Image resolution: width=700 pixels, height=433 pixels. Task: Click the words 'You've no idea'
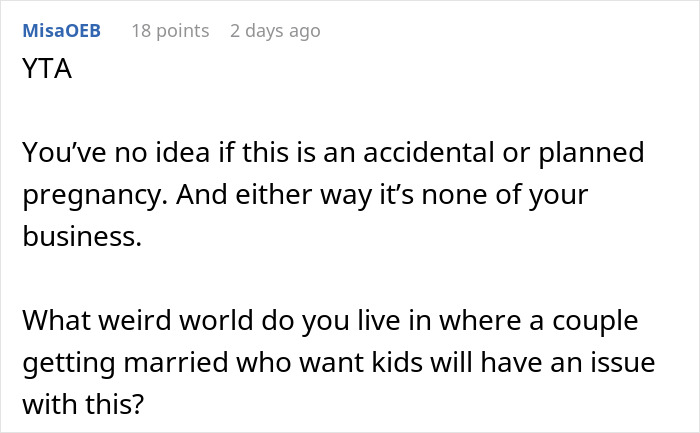(x=100, y=155)
